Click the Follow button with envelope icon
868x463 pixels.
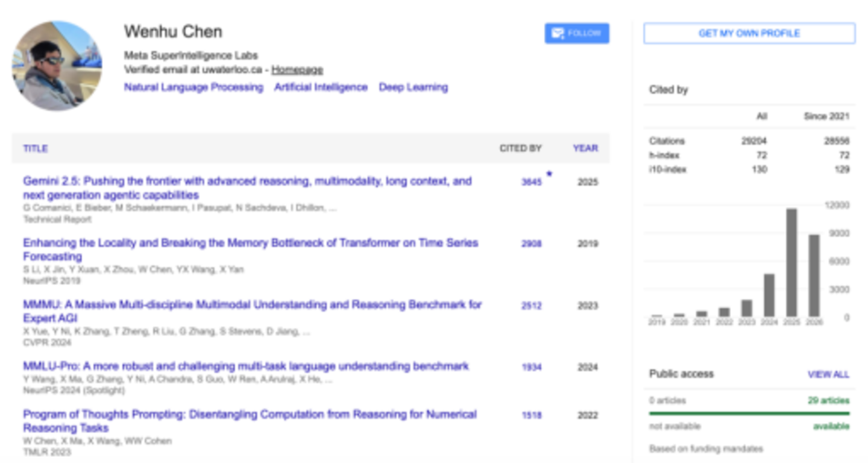click(x=577, y=33)
